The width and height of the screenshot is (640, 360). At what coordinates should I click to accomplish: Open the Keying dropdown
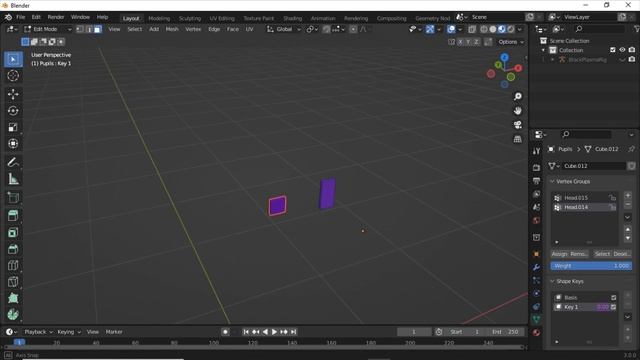(x=69, y=332)
